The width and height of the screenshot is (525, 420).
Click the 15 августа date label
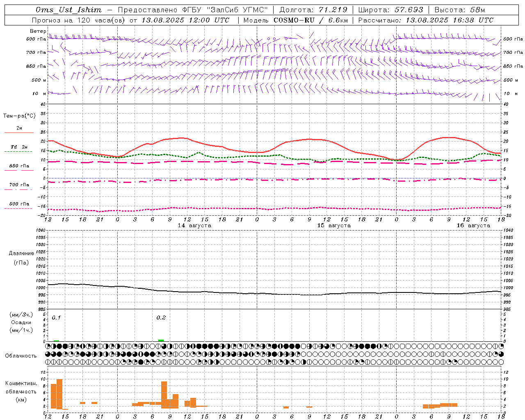334,226
